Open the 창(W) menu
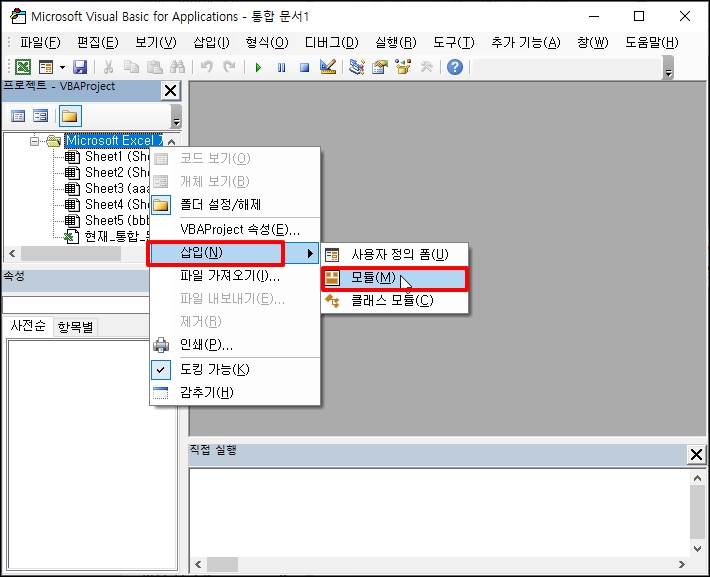Viewport: 710px width, 577px height. click(592, 43)
